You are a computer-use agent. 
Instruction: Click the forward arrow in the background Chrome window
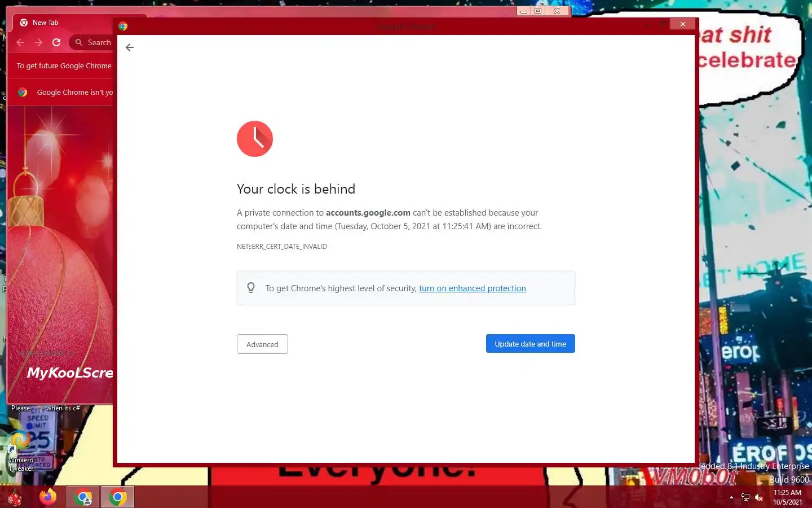38,42
